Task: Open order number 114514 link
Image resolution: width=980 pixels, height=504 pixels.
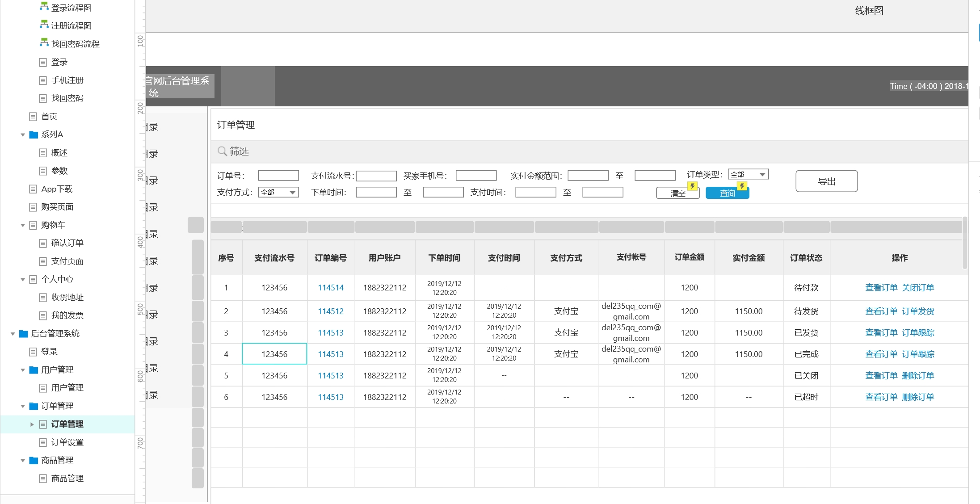Action: pyautogui.click(x=331, y=288)
